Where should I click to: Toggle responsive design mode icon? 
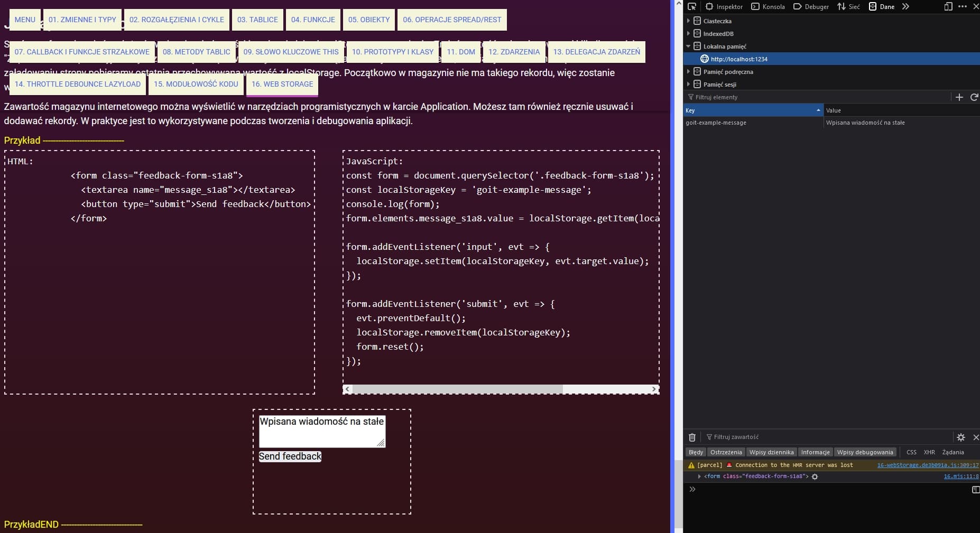pos(948,7)
